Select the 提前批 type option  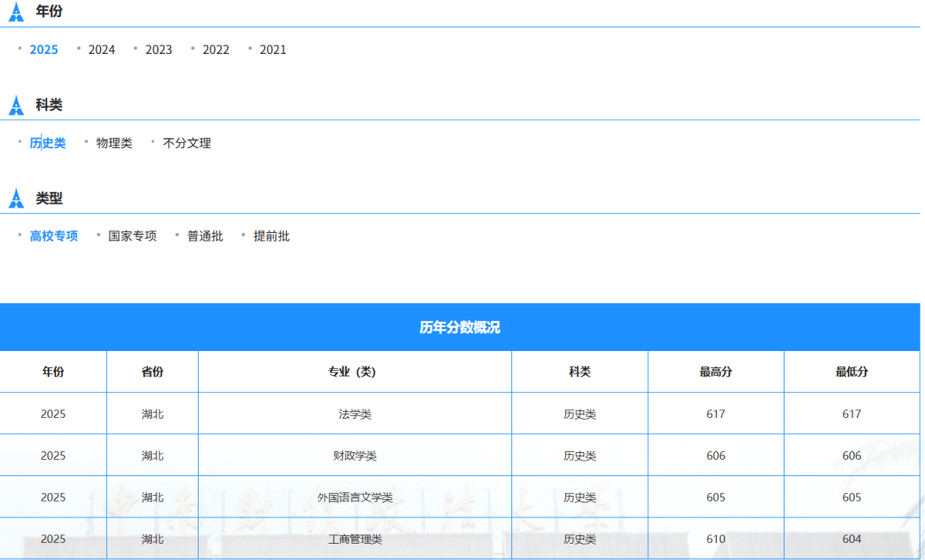coord(272,235)
